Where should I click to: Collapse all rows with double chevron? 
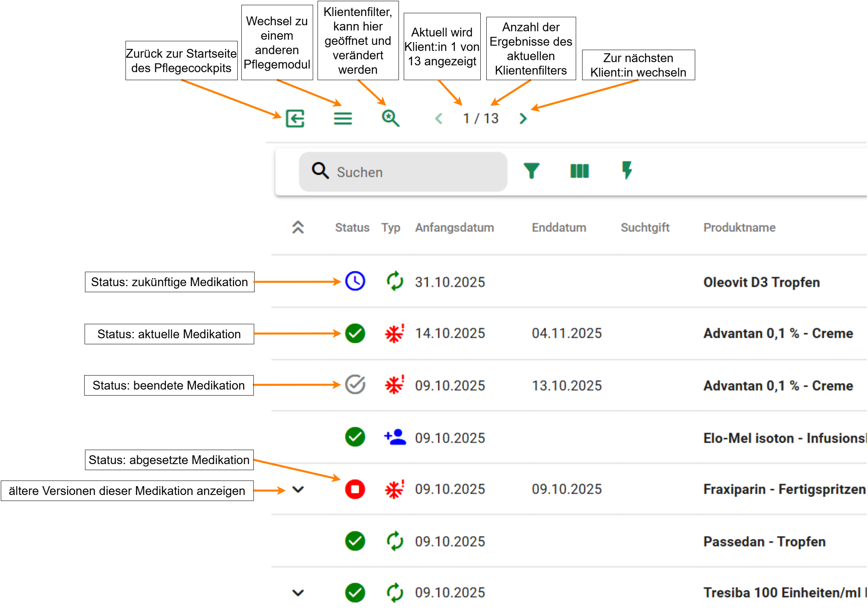(298, 227)
